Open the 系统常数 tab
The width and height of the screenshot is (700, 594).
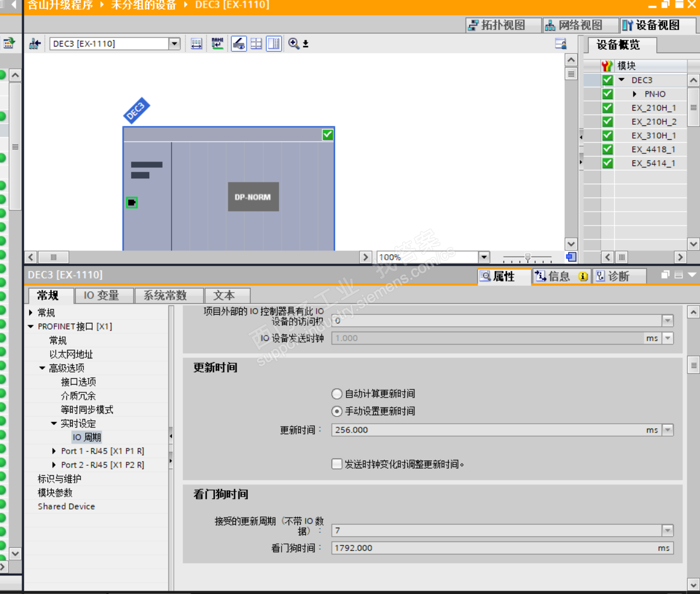pyautogui.click(x=168, y=296)
